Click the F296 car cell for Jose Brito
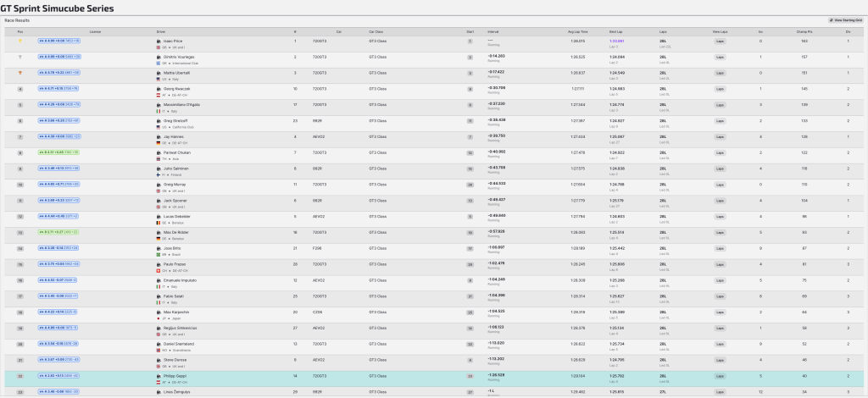This screenshot has height=398, width=868. click(x=317, y=249)
